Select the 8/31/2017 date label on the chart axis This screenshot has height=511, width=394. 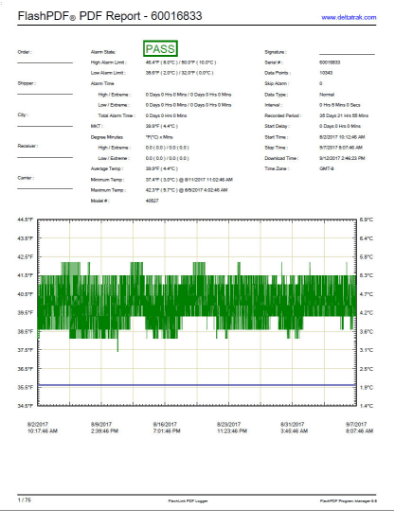pos(292,424)
